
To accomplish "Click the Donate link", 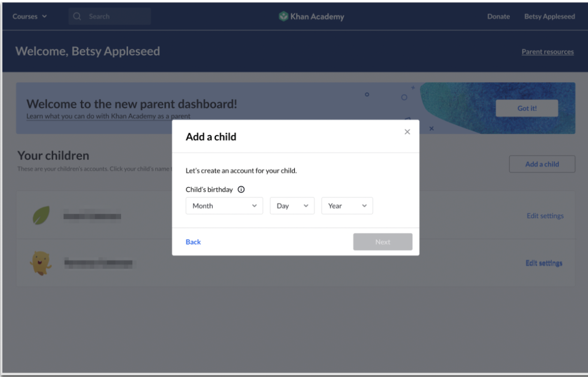I will [x=498, y=17].
